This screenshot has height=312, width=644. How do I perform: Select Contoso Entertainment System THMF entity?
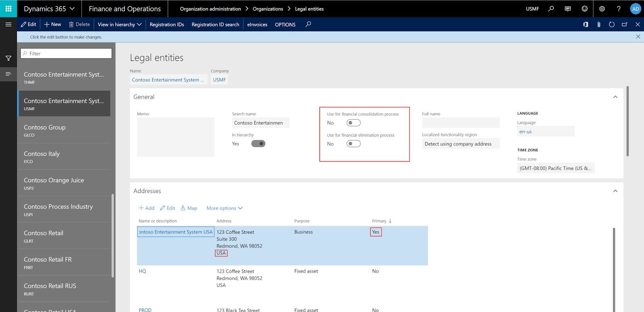point(64,77)
